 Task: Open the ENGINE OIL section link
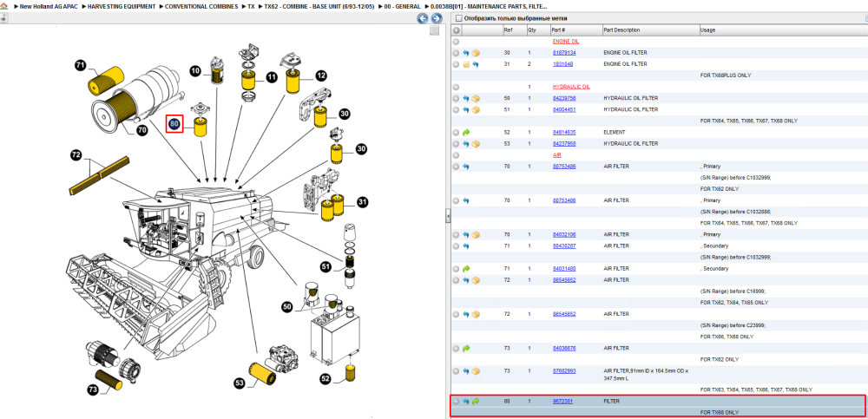566,42
